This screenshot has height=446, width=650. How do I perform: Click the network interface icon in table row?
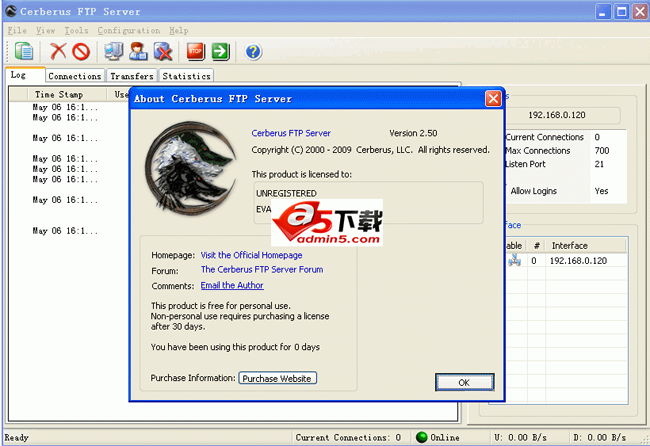514,261
